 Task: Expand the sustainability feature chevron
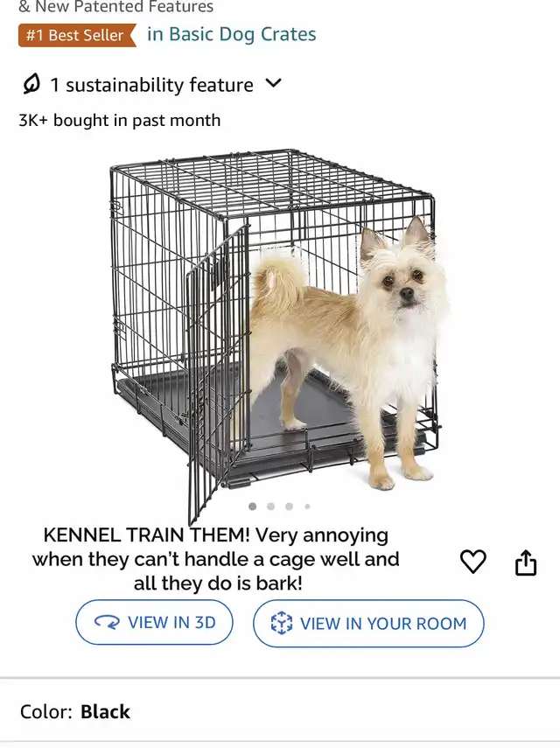point(273,83)
